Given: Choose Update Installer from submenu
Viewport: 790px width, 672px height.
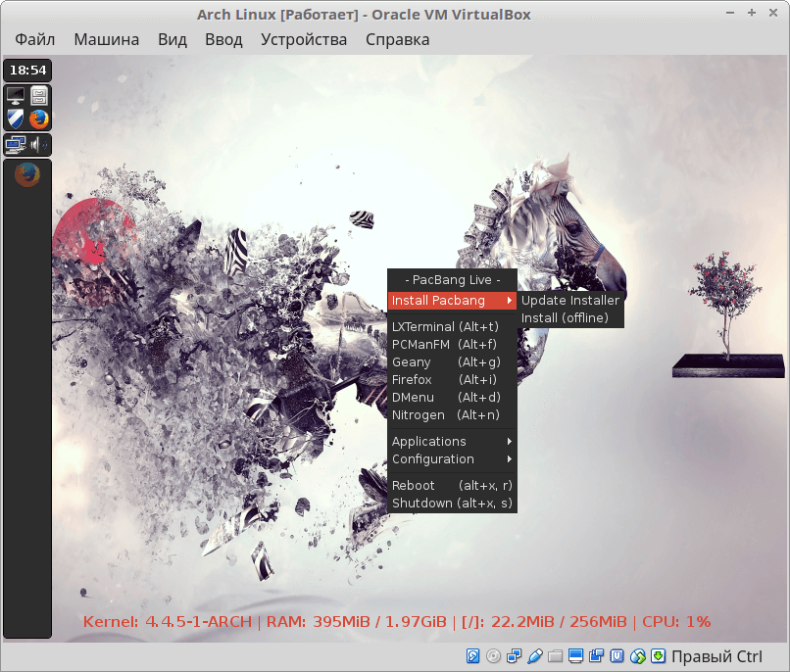Looking at the screenshot, I should click(x=569, y=301).
